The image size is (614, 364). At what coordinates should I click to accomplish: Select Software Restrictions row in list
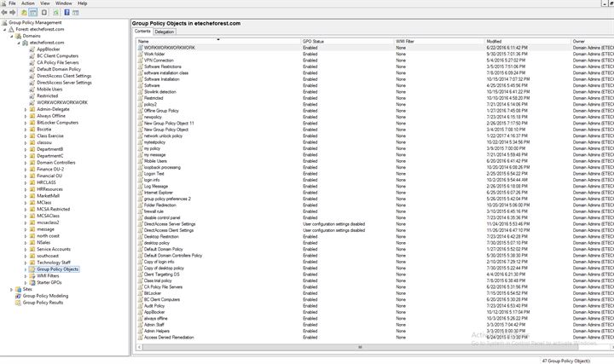pyautogui.click(x=374, y=66)
